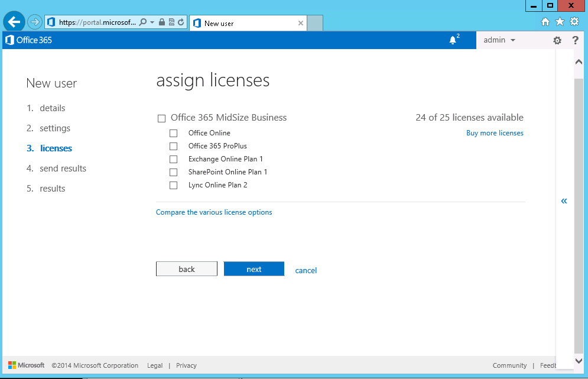
Task: Open the Office 365 settings gear
Action: click(557, 41)
